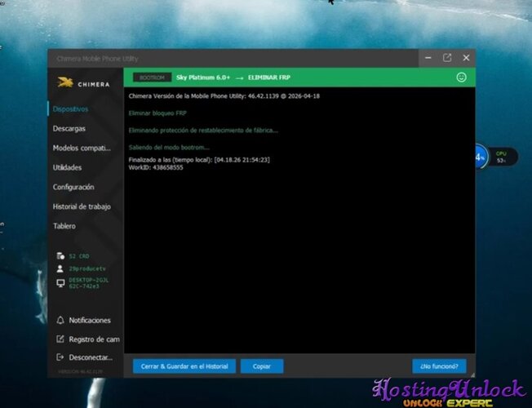Screen dimensions: 532x408
Task: Click the Eliminando protección de restablecimiento line
Action: pos(203,131)
